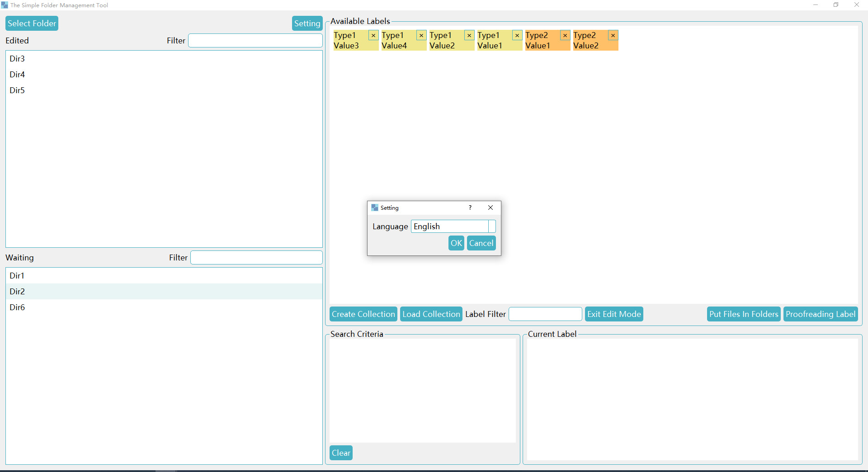Click Load Collection
868x472 pixels.
coord(431,314)
